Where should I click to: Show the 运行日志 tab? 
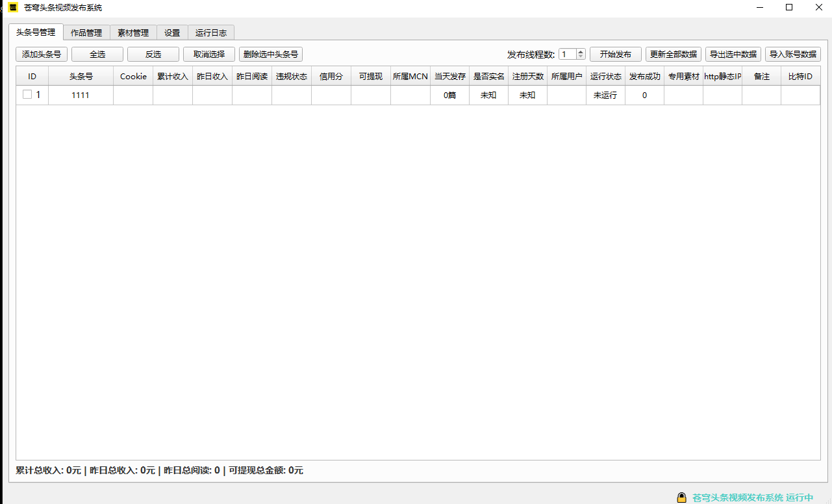(211, 32)
